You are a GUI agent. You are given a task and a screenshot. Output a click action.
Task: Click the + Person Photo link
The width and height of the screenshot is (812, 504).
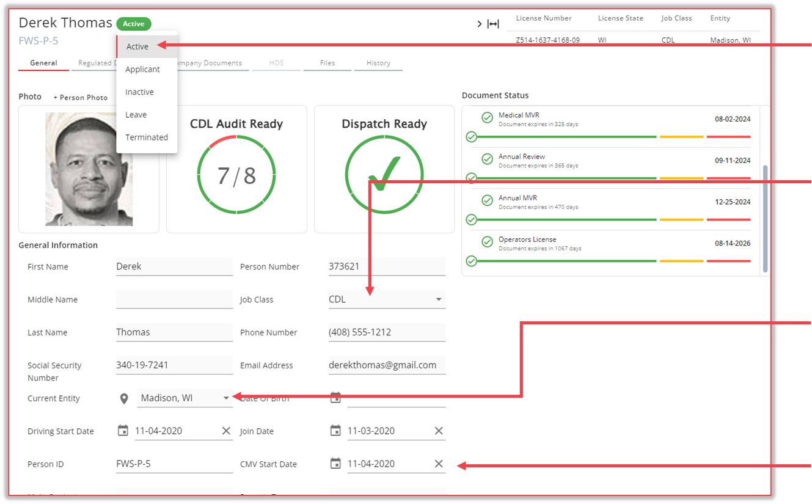pos(80,97)
